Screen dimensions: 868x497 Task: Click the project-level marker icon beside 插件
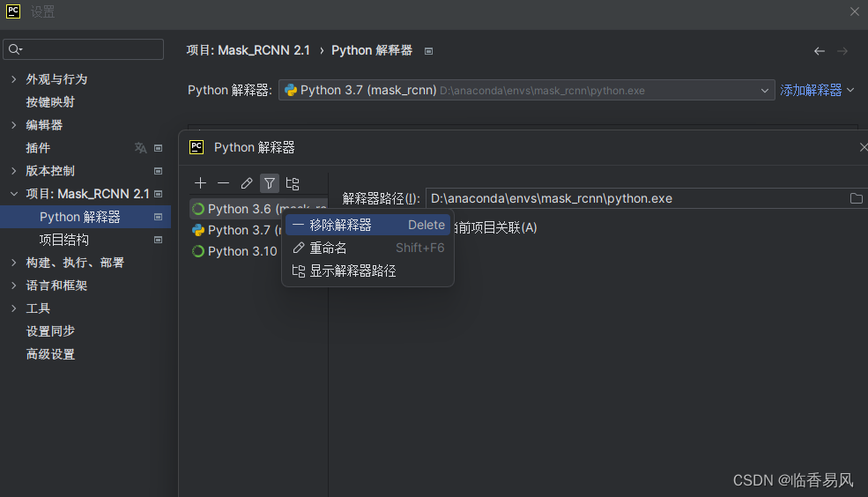[159, 148]
